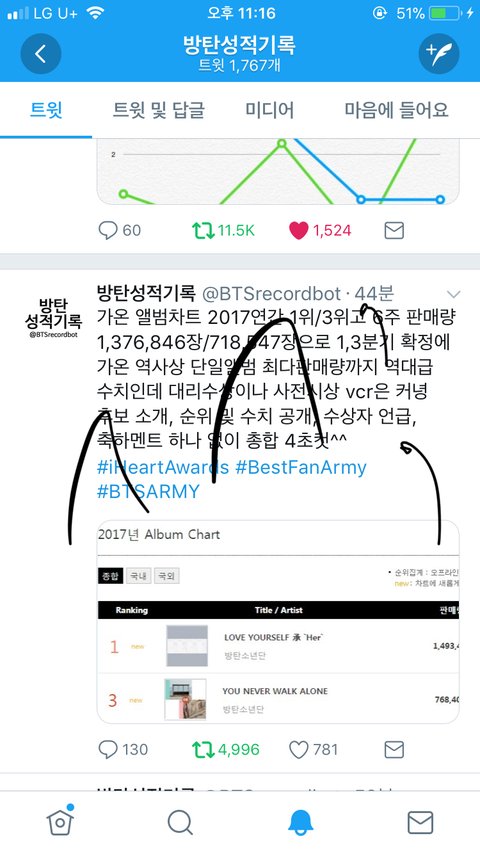Viewport: 480px width, 854px height.
Task: Tap the back arrow button
Action: click(40, 53)
